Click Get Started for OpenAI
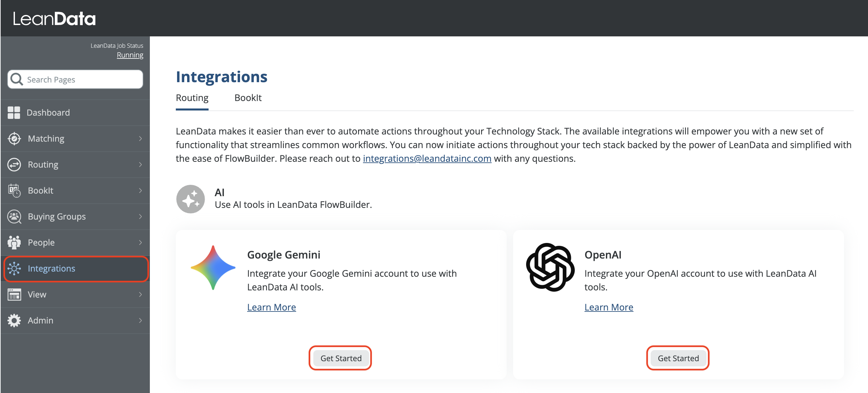Viewport: 868px width, 393px height. pyautogui.click(x=678, y=358)
